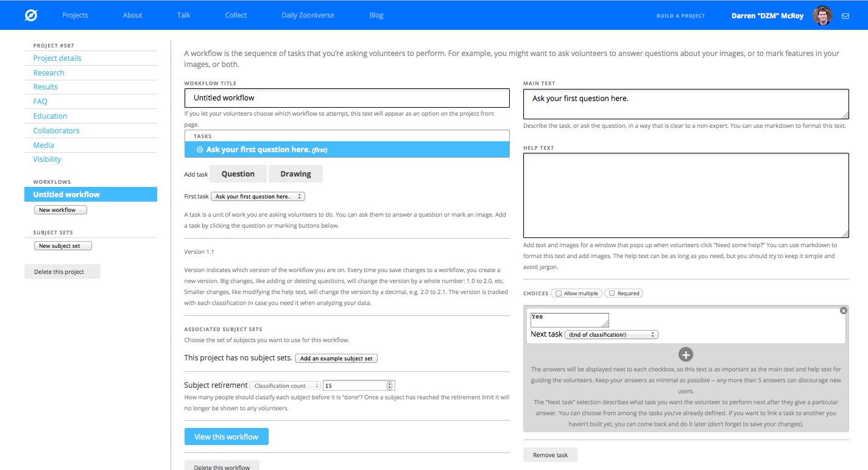Viewport: 868px width, 470px height.
Task: Click the Workflow Title input field
Action: click(347, 98)
